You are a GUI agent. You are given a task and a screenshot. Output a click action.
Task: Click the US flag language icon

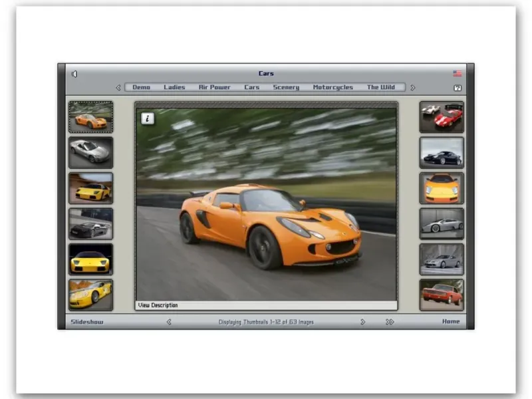point(458,74)
